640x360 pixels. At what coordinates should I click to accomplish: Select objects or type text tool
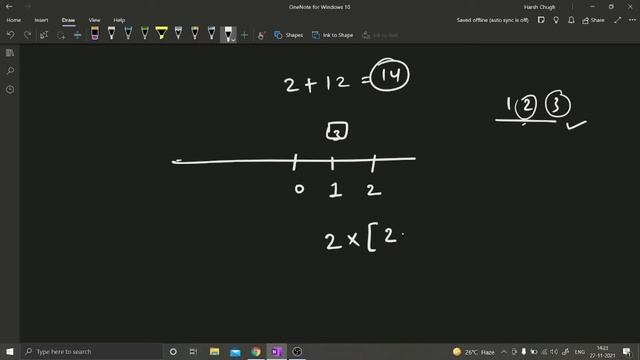(x=44, y=35)
